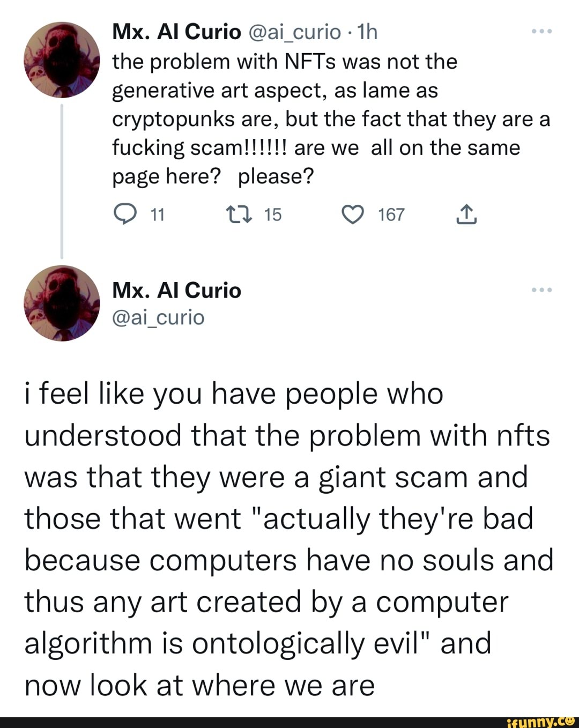Open the lower tweet's three-dot more menu
579x728 pixels.
coord(541,290)
